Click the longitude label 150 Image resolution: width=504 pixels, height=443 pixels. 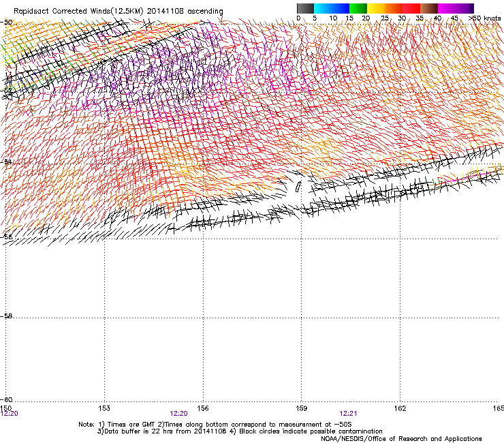click(x=6, y=408)
